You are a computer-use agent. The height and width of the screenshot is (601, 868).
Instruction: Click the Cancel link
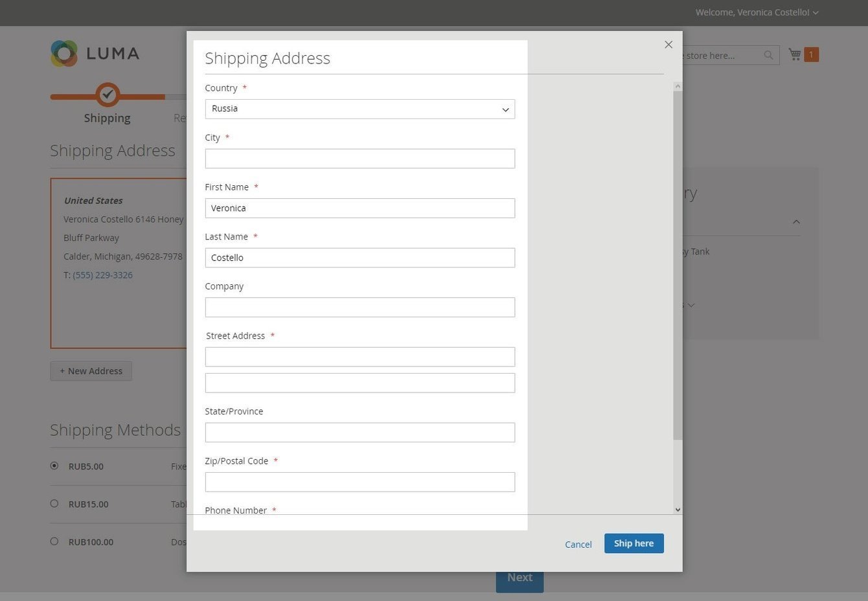point(578,545)
